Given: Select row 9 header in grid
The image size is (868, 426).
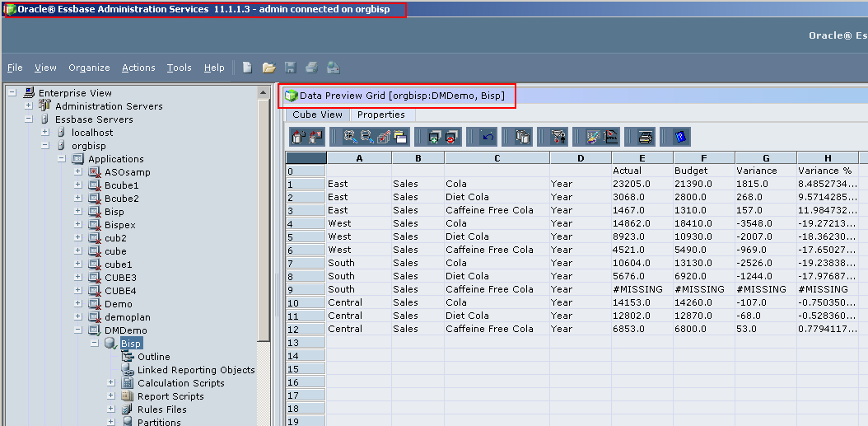Looking at the screenshot, I should tap(306, 289).
